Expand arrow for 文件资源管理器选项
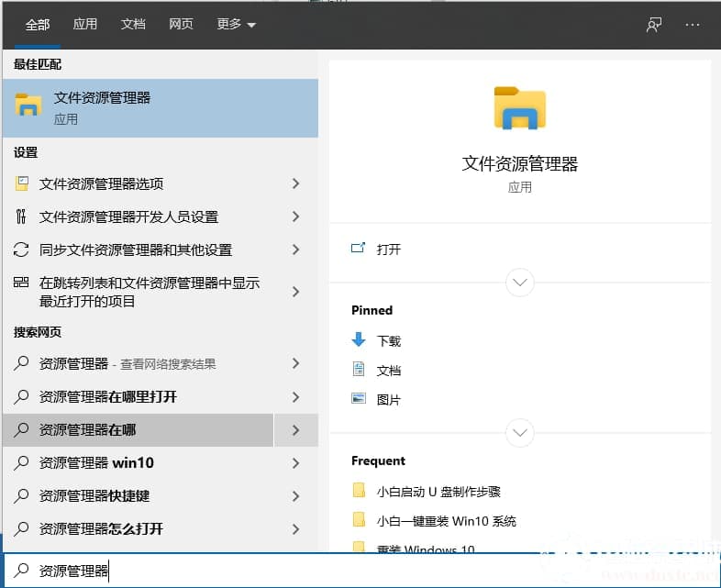The image size is (721, 588). pyautogui.click(x=295, y=183)
